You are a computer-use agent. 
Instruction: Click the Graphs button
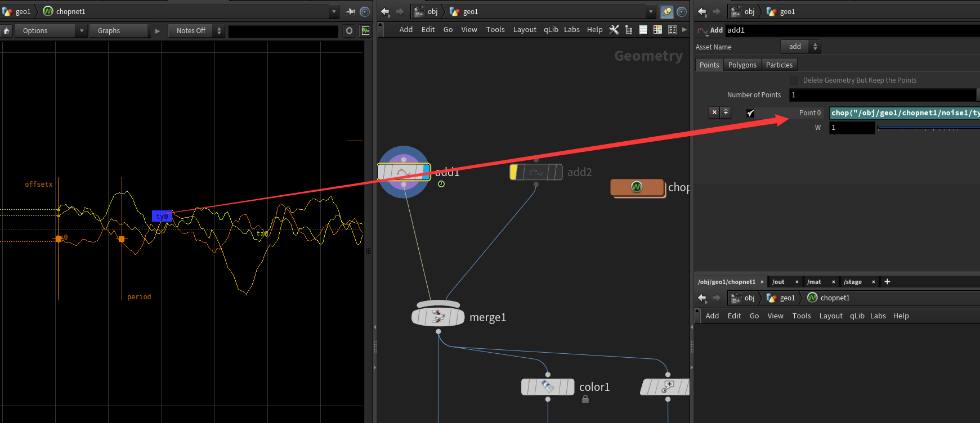coord(119,31)
